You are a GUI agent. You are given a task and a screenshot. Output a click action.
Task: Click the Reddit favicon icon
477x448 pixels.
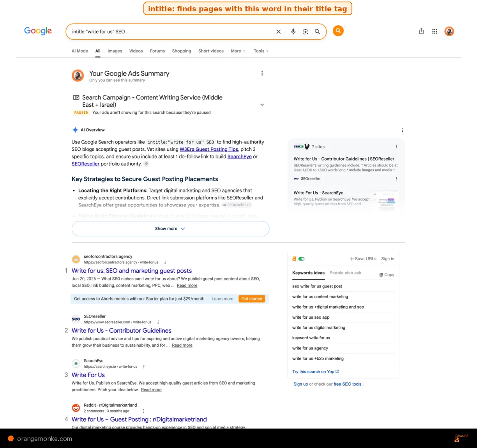(x=76, y=408)
